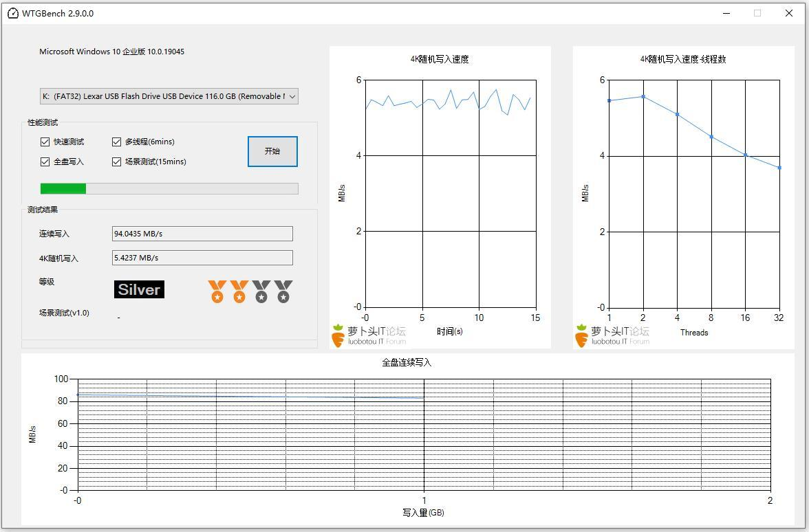Toggle the 多线程(6mins) checkbox
Screen dimensions: 809x532
coord(117,142)
